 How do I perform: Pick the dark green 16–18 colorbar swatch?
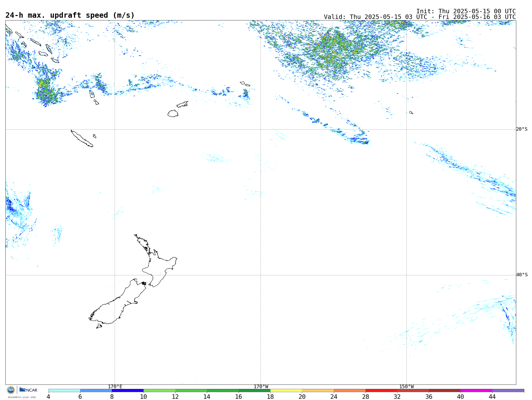point(254,390)
